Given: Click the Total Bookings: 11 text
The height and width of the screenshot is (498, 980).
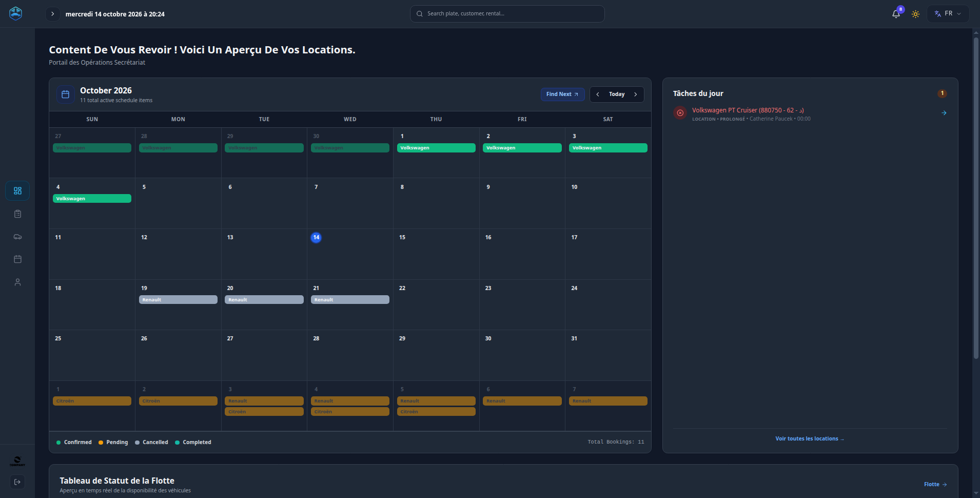Looking at the screenshot, I should tap(616, 442).
